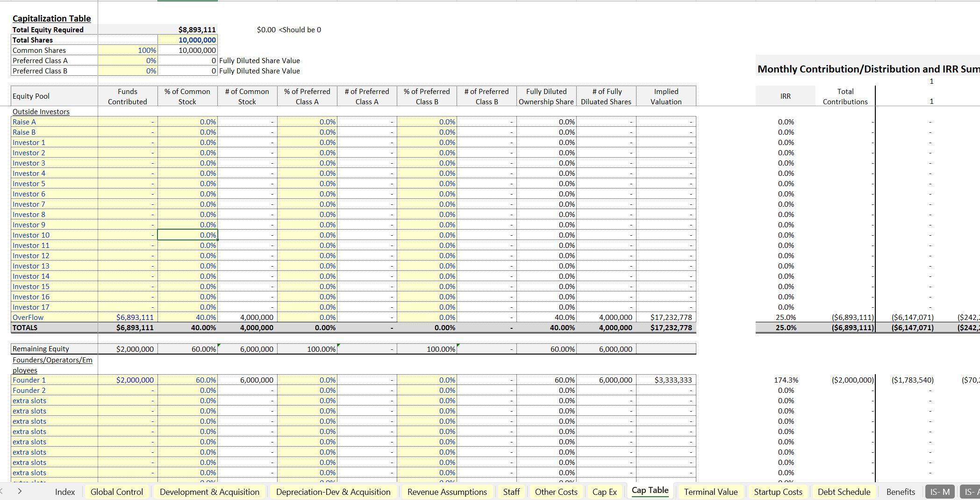The width and height of the screenshot is (980, 500).
Task: Switch to Debt Schedule sheet tab
Action: pos(844,492)
